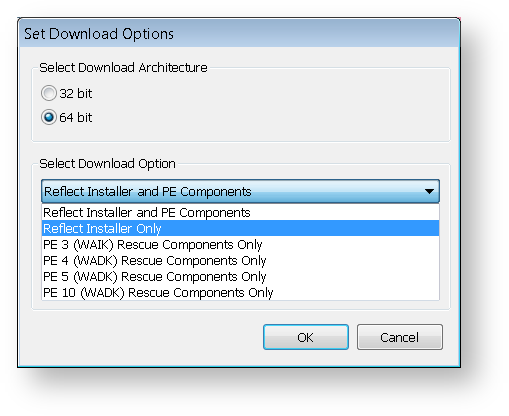
Task: Click the "Select Download Option" group label
Action: [x=107, y=164]
